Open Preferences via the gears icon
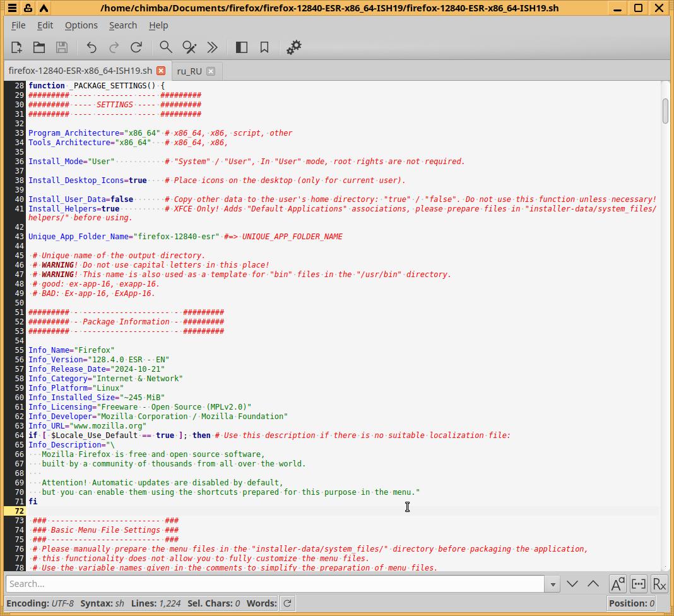The width and height of the screenshot is (674, 616). tap(294, 47)
